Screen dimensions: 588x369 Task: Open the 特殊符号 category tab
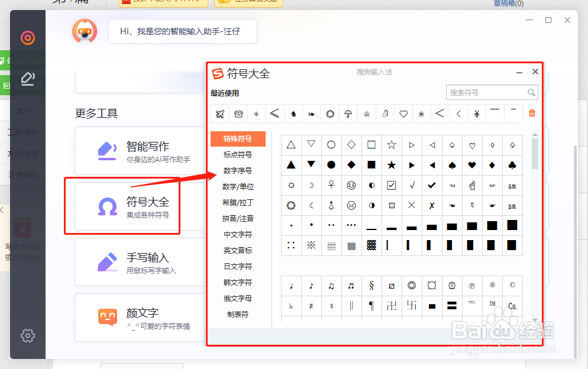click(238, 139)
